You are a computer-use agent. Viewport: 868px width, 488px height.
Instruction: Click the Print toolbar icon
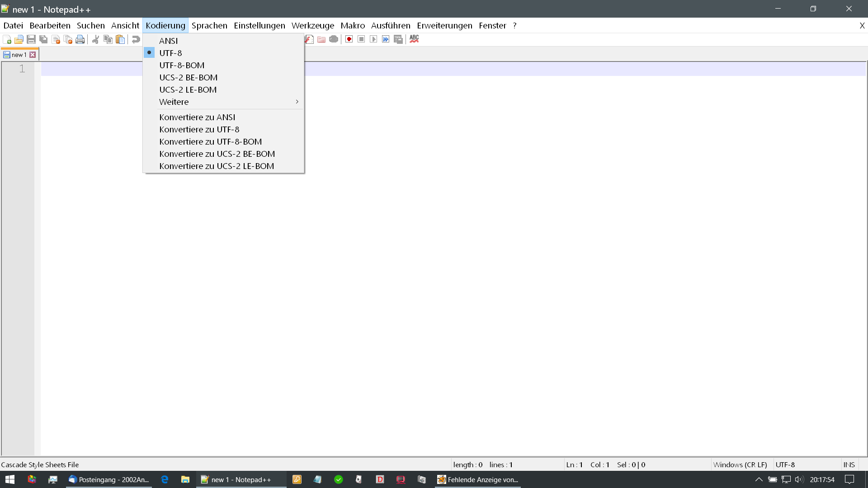tap(80, 39)
